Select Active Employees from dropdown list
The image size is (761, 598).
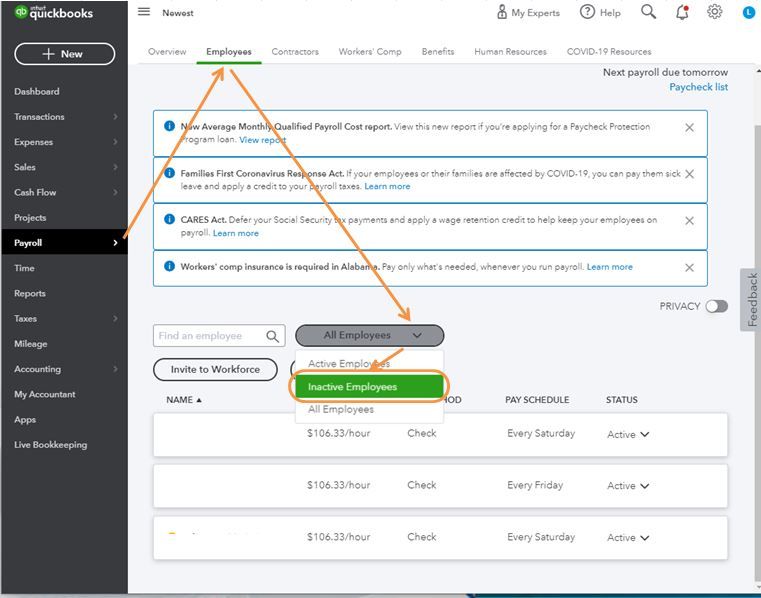click(x=369, y=364)
